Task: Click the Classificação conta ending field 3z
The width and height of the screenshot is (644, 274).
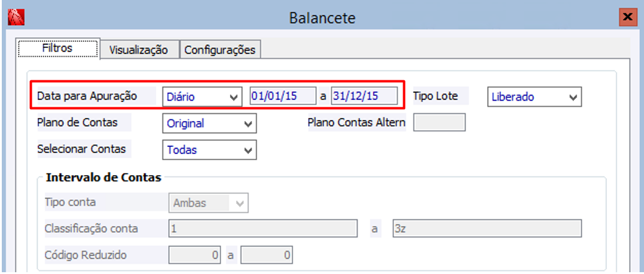Action: tap(486, 228)
